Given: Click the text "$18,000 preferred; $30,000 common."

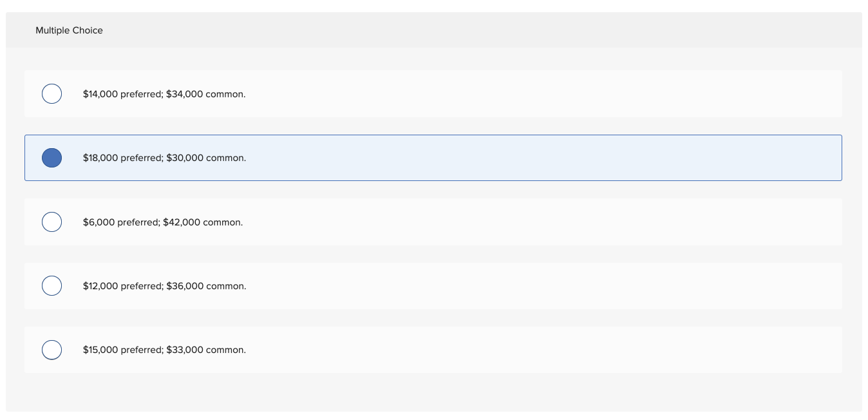Looking at the screenshot, I should coord(164,158).
